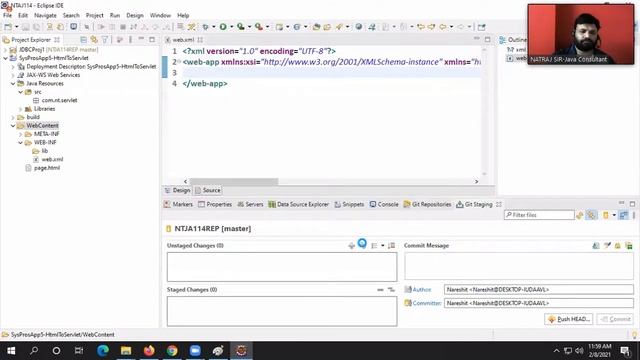
Task: Expand the META-INF folder
Action: pos(20,134)
